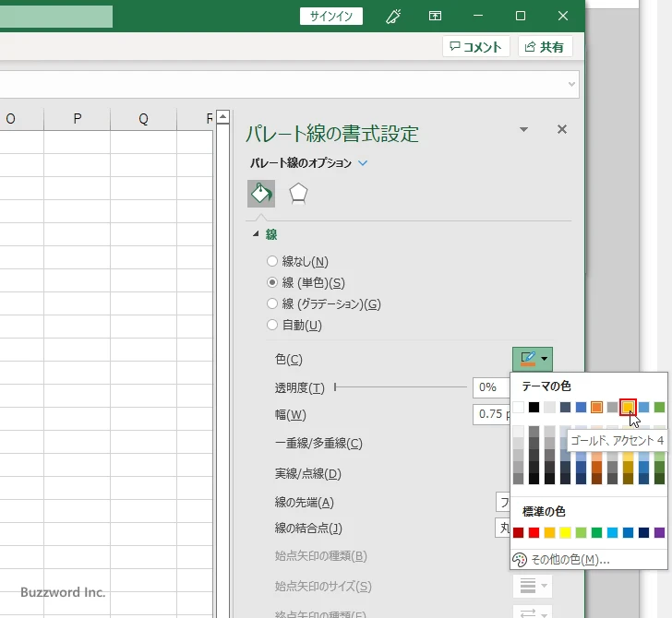Click the transparency slider track

pyautogui.click(x=401, y=387)
